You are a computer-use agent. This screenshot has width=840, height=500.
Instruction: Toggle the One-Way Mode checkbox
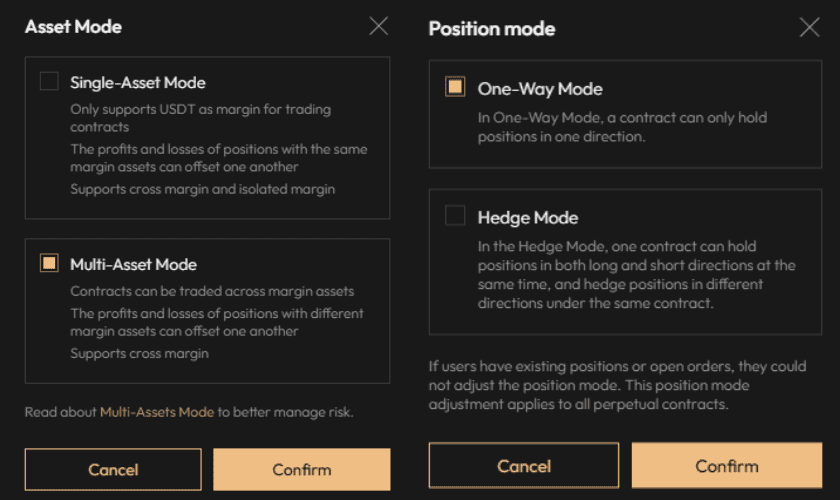click(454, 87)
